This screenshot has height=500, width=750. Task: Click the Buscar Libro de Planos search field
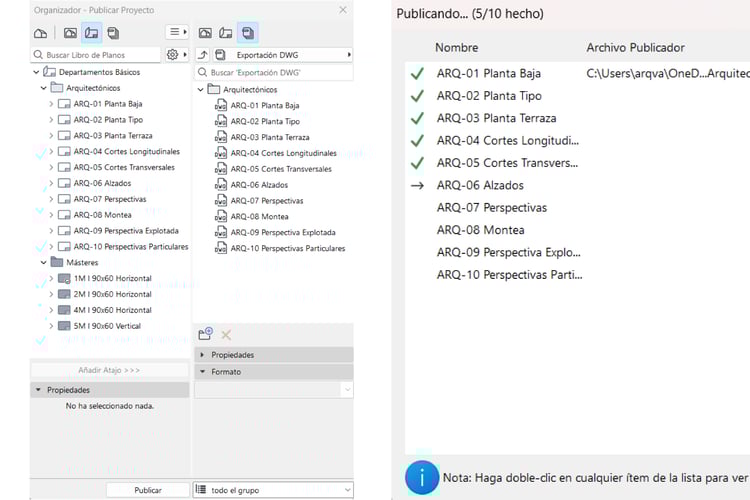click(96, 55)
